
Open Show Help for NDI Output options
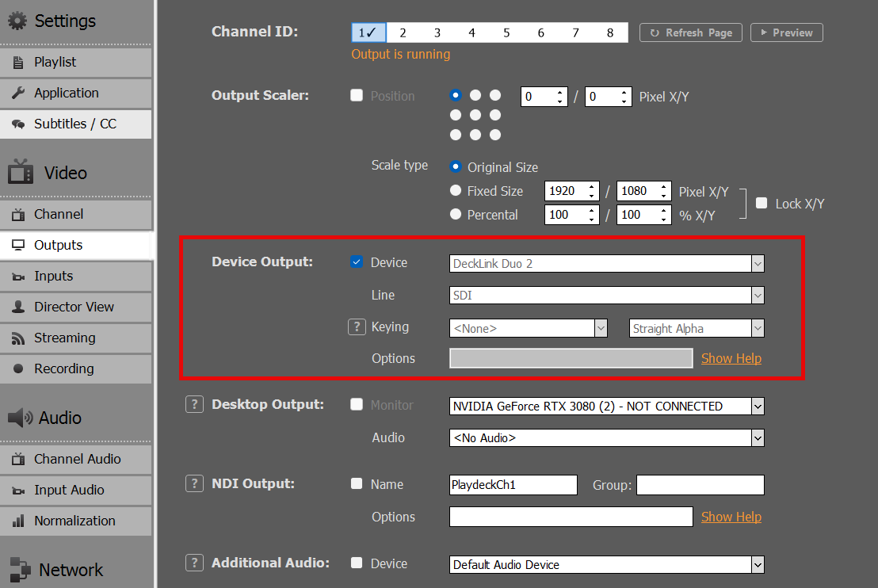pos(731,517)
